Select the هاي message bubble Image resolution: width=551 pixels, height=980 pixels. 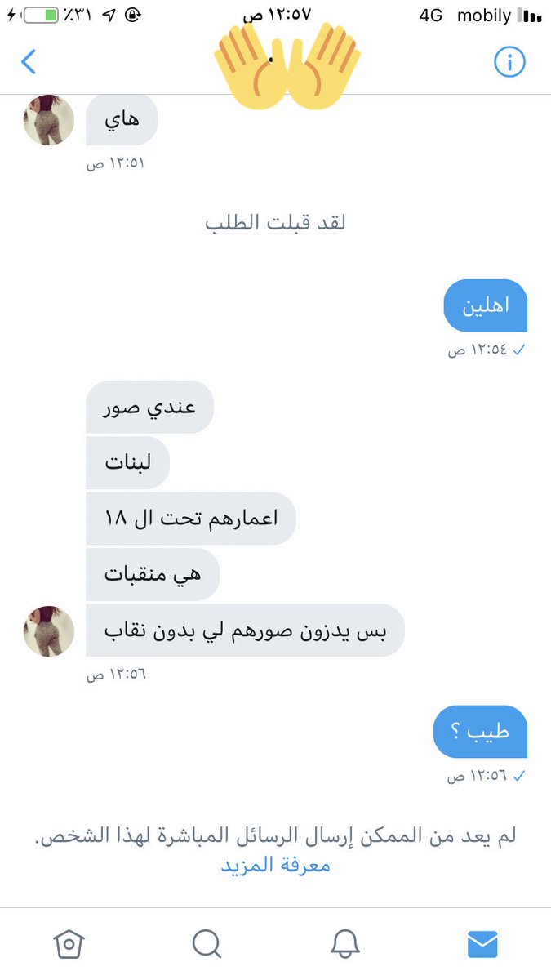122,119
